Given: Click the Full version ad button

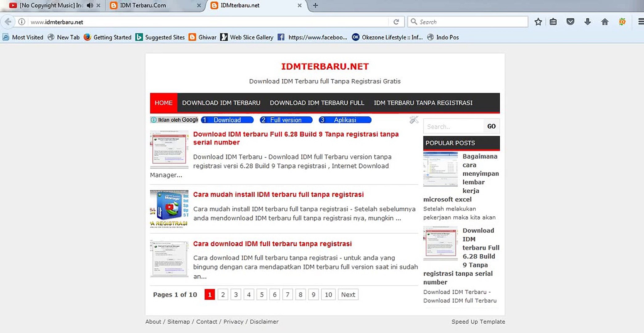Looking at the screenshot, I should point(286,120).
